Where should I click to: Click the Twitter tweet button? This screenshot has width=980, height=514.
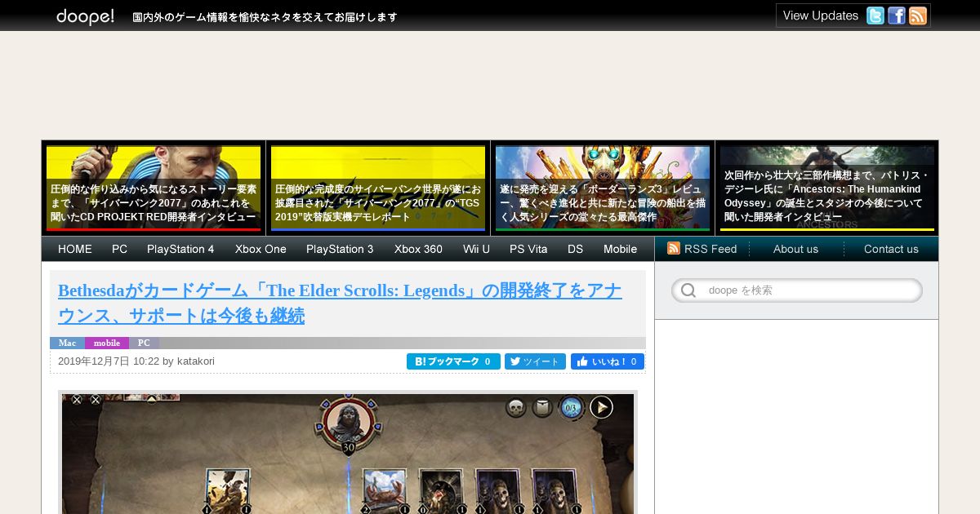tap(535, 361)
